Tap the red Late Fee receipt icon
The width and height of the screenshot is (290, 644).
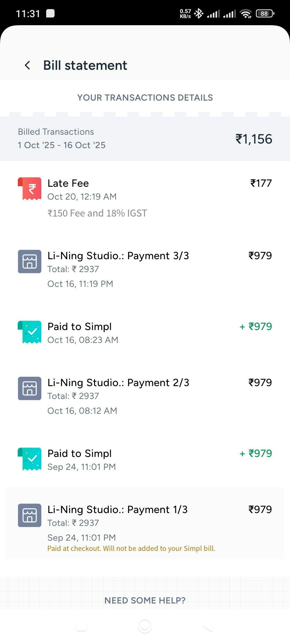point(30,188)
